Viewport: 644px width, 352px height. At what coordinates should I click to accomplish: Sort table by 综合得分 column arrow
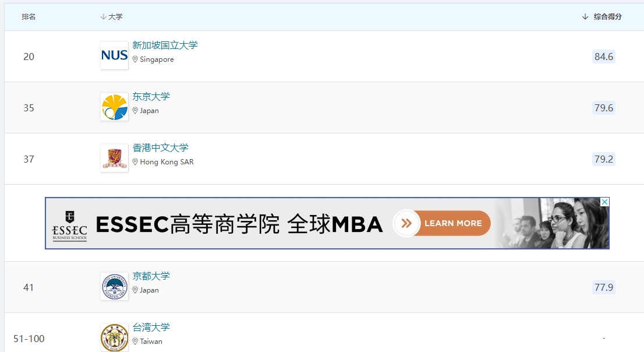tap(585, 17)
